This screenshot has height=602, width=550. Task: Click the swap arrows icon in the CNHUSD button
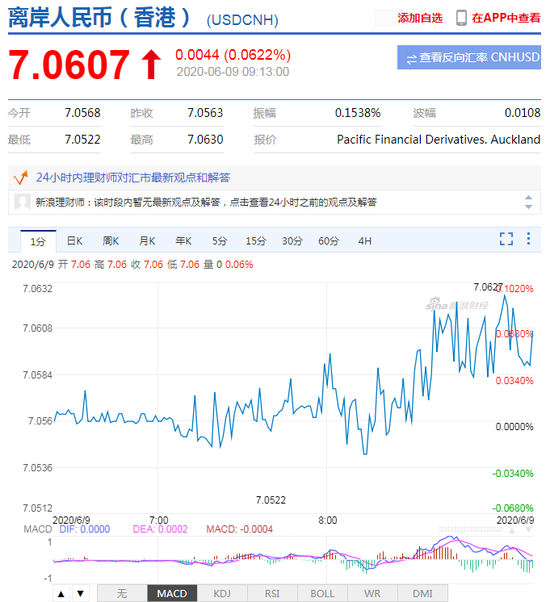pos(411,59)
